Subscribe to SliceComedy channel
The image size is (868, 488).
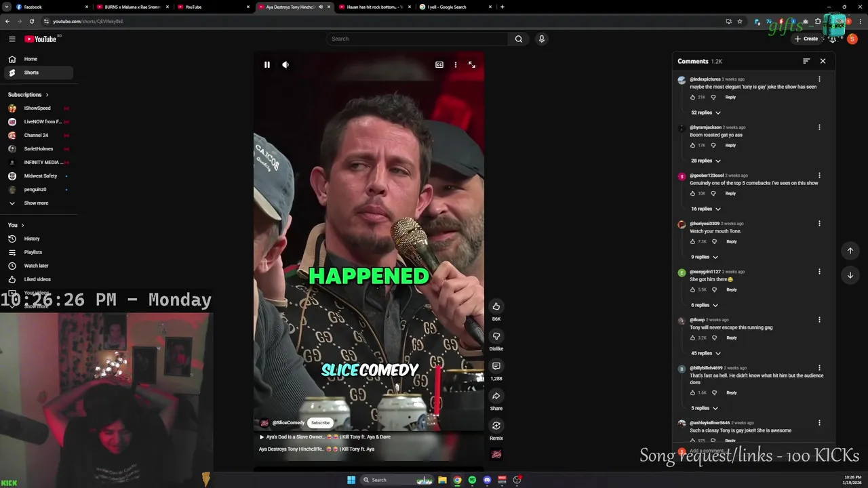[x=320, y=422]
